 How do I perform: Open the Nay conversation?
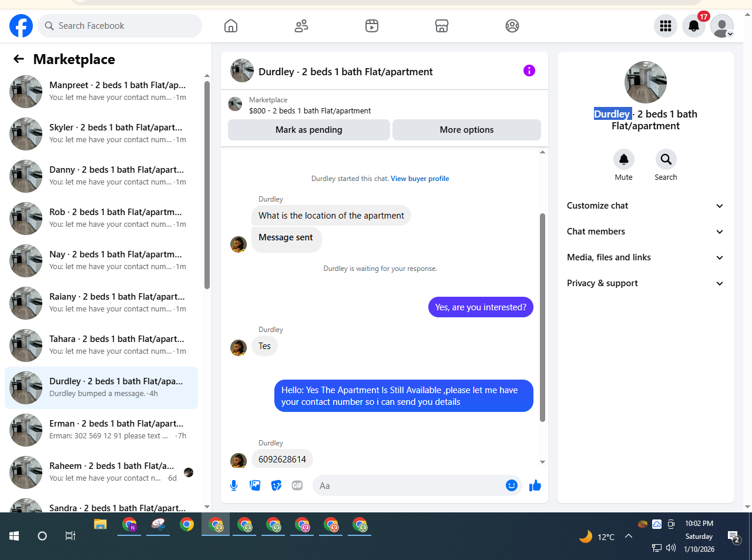click(x=101, y=261)
